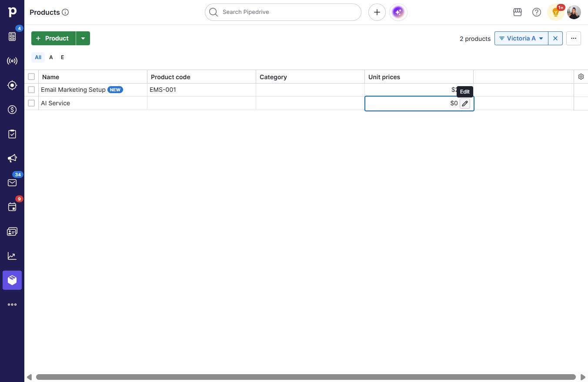Filter products by letter E

(62, 57)
